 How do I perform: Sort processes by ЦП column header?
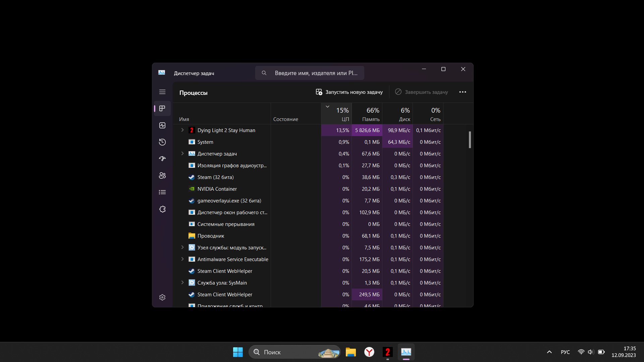(x=336, y=114)
